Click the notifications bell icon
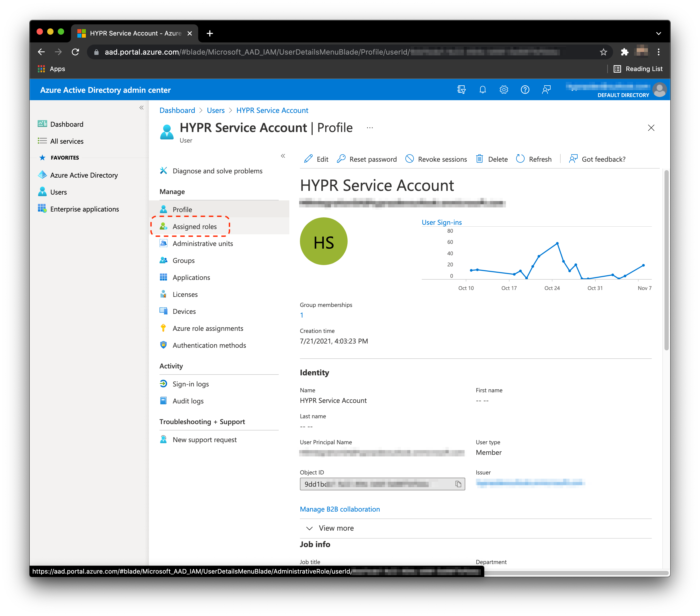The image size is (700, 616). pos(482,90)
